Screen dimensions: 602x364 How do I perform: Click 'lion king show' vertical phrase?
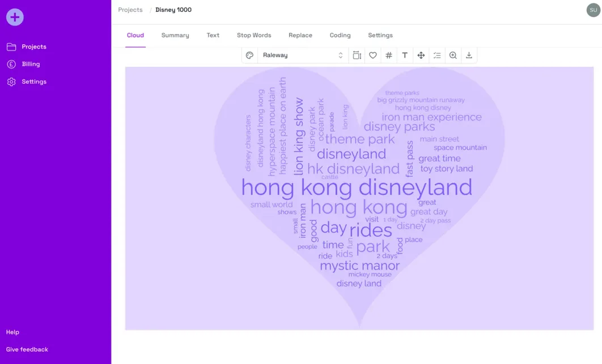click(299, 136)
